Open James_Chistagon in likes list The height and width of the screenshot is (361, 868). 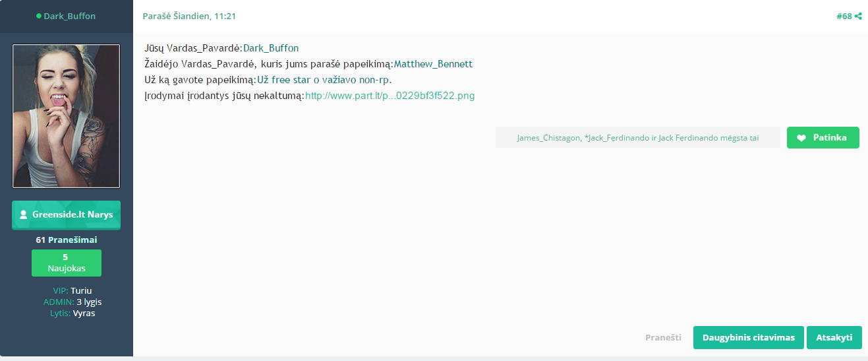click(x=548, y=138)
